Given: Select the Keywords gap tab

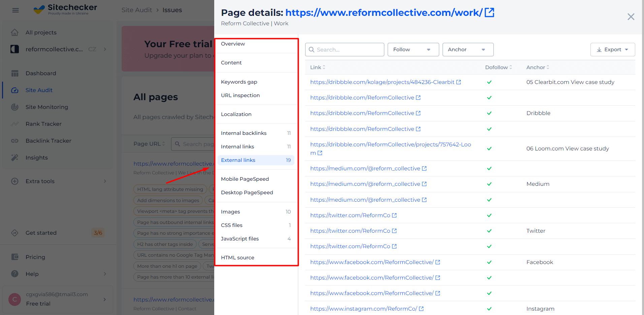Looking at the screenshot, I should (x=239, y=82).
